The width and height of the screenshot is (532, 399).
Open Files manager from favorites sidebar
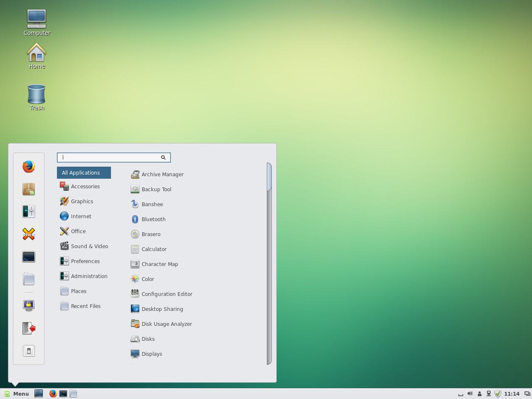click(29, 279)
